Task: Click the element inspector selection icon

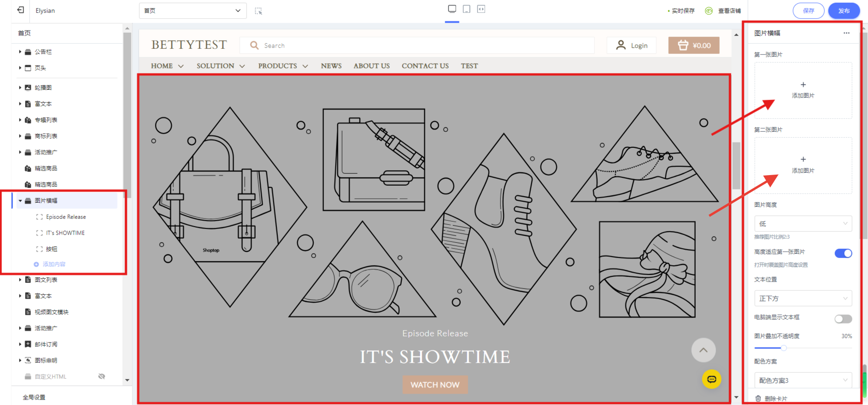Action: 258,11
